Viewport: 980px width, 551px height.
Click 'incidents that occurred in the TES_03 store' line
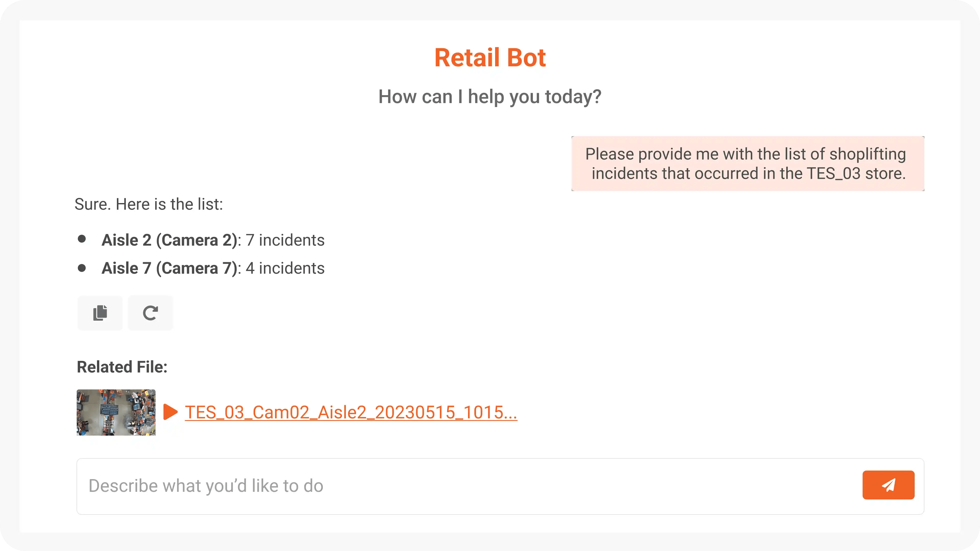[749, 173]
